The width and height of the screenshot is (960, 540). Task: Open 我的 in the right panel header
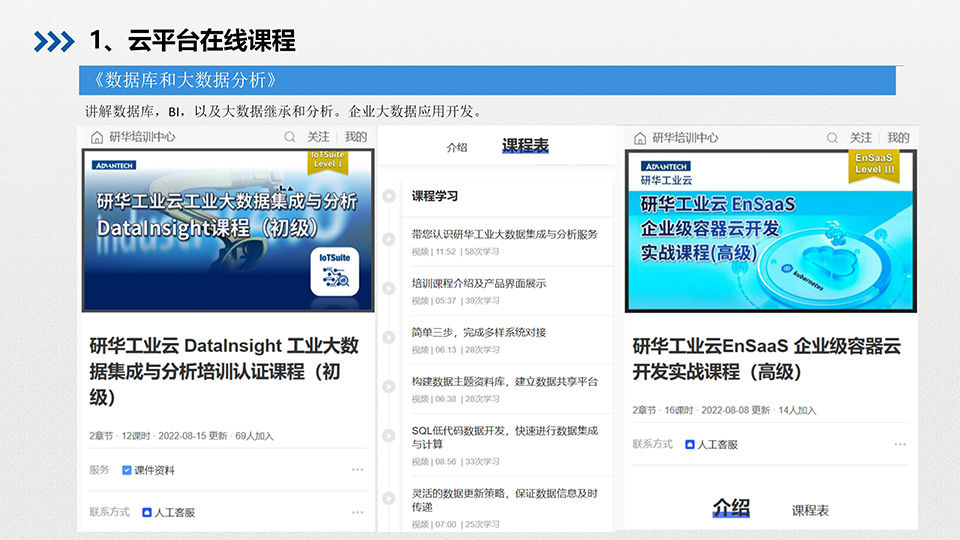click(898, 138)
